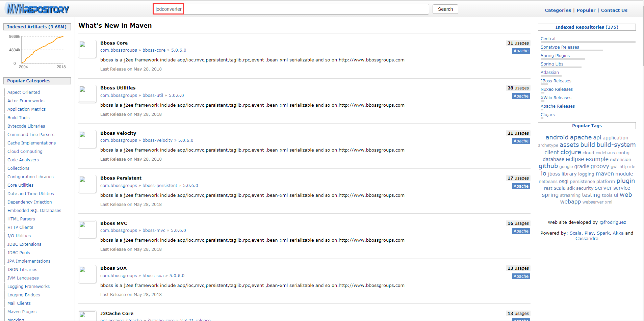Select the Command Line Parsers category
Image resolution: width=644 pixels, height=321 pixels.
pyautogui.click(x=31, y=134)
